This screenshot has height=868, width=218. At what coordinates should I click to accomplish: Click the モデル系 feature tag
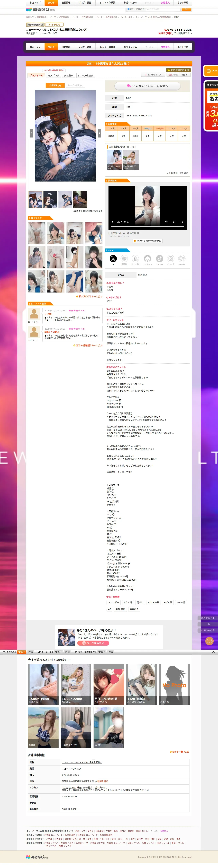168,603
